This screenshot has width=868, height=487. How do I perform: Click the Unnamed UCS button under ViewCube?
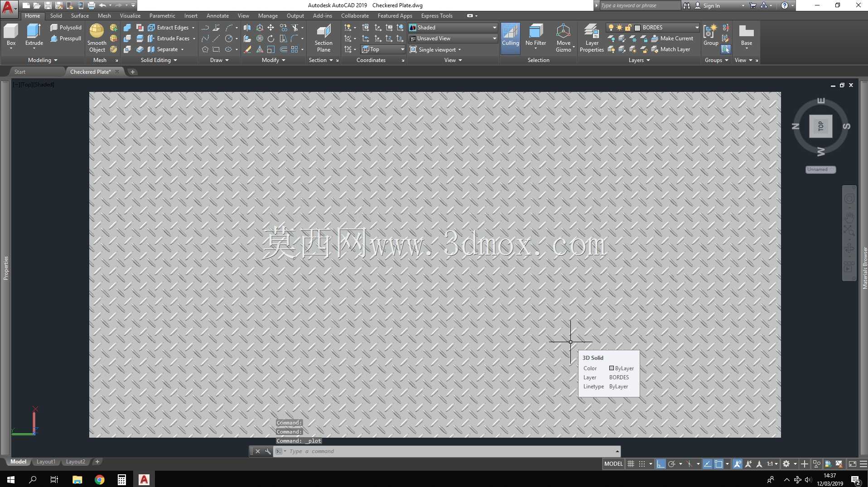pos(820,169)
